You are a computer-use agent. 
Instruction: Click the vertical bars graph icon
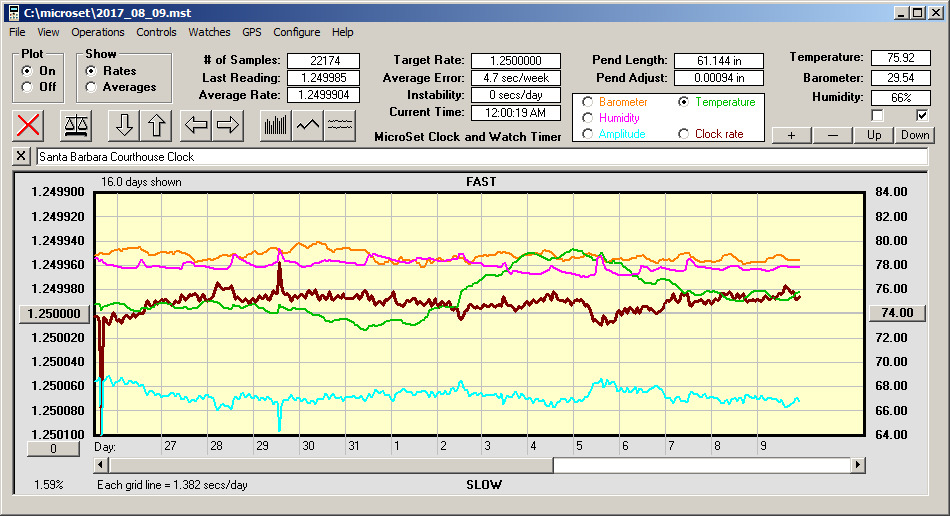(275, 125)
